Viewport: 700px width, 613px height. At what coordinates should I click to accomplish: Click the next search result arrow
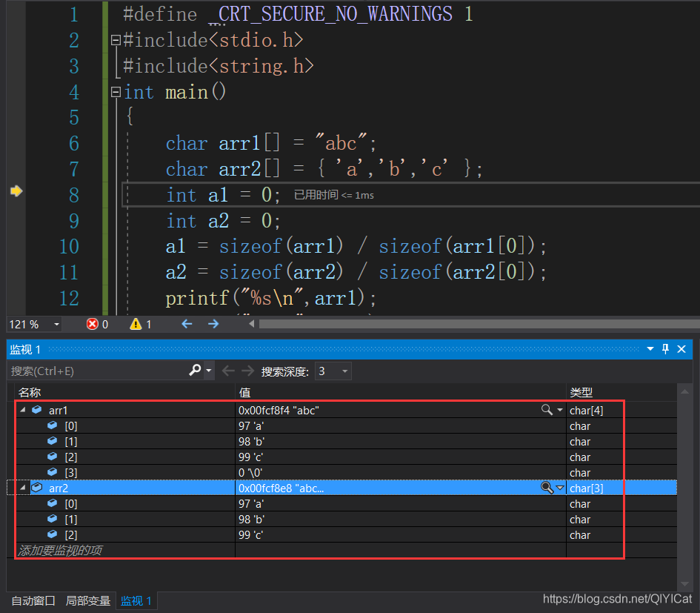247,371
